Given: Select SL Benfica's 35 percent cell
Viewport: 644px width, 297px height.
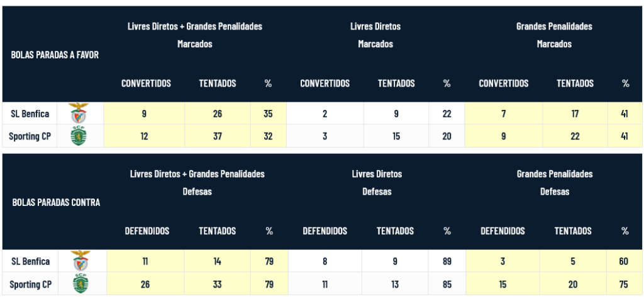Looking at the screenshot, I should click(x=268, y=114).
